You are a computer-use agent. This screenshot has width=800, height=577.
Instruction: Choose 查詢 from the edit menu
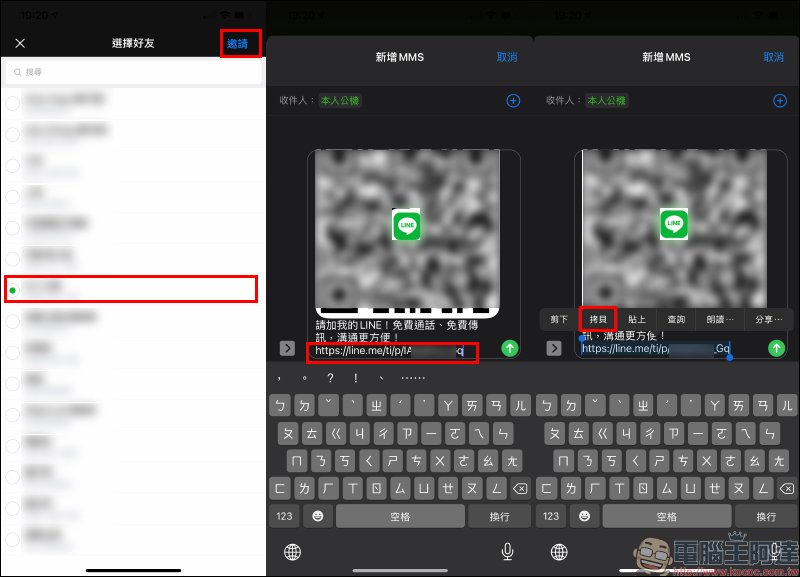pyautogui.click(x=676, y=319)
